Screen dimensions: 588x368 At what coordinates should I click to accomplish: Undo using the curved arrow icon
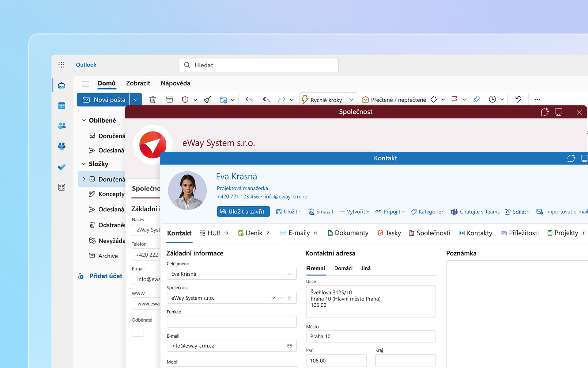tap(518, 99)
